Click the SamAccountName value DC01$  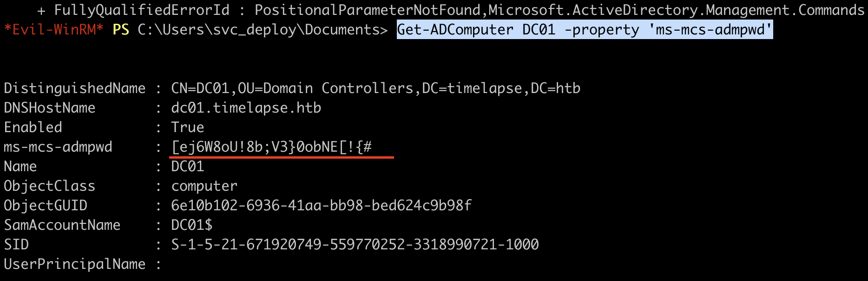pos(192,225)
